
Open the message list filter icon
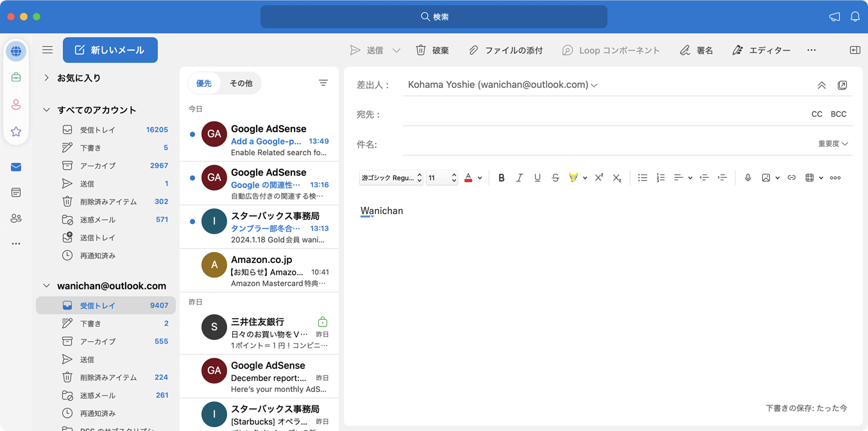pos(323,83)
